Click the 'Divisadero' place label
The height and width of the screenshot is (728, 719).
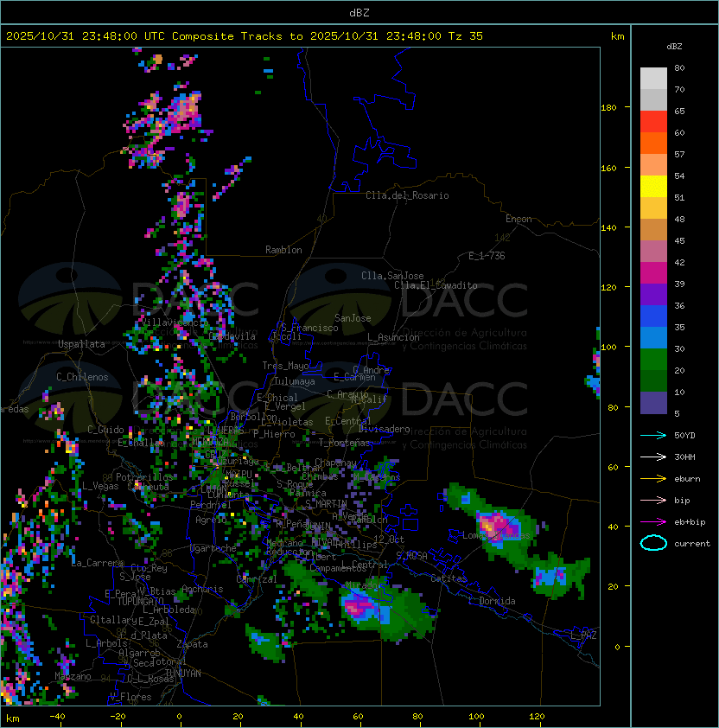click(x=384, y=429)
